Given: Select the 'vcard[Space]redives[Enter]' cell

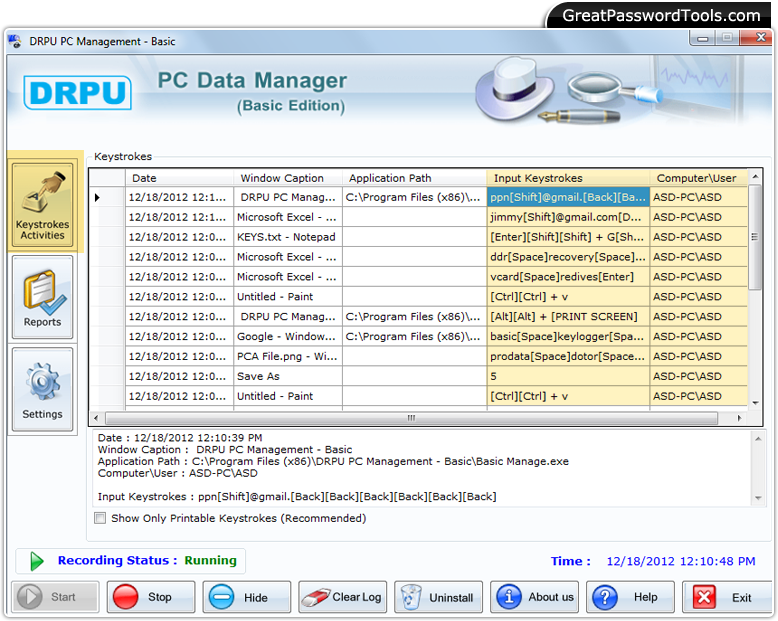Looking at the screenshot, I should (x=568, y=277).
